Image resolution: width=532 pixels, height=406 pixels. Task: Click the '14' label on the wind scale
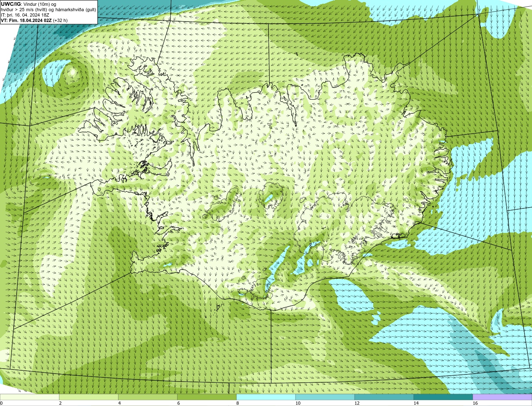(x=416, y=403)
